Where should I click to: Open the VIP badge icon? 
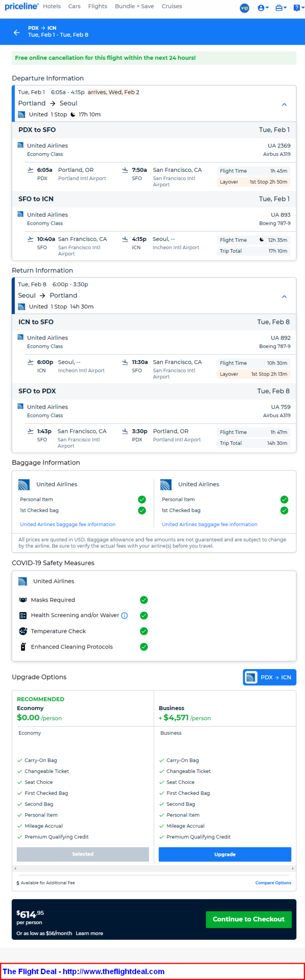pos(244,8)
